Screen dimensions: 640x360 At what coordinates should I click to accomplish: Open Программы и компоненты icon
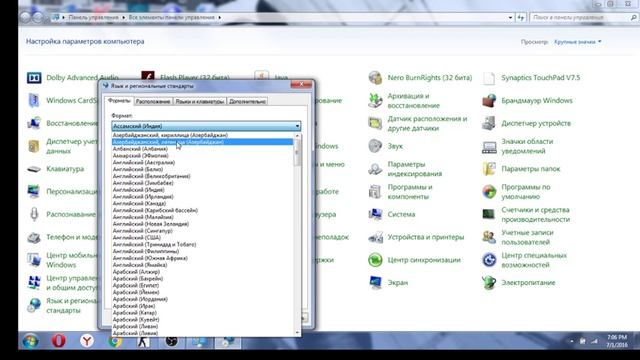[375, 192]
